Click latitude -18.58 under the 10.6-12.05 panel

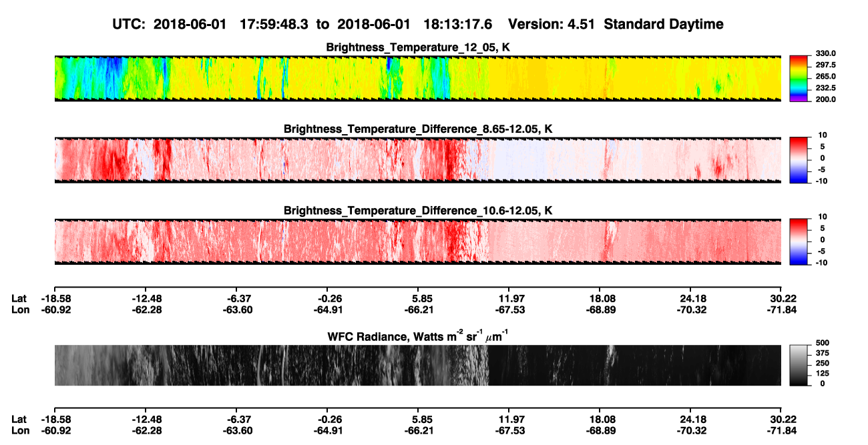coord(55,299)
